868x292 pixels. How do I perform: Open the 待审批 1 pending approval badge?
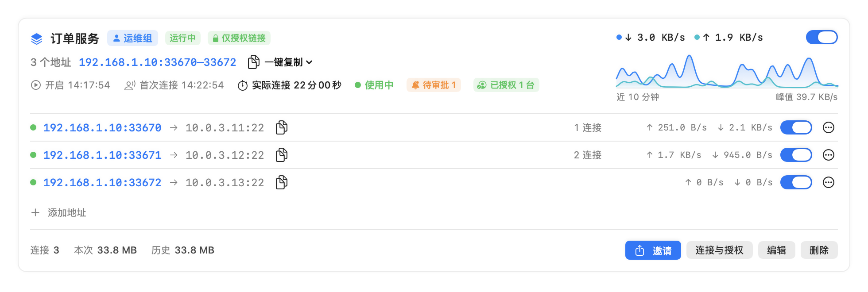point(434,85)
